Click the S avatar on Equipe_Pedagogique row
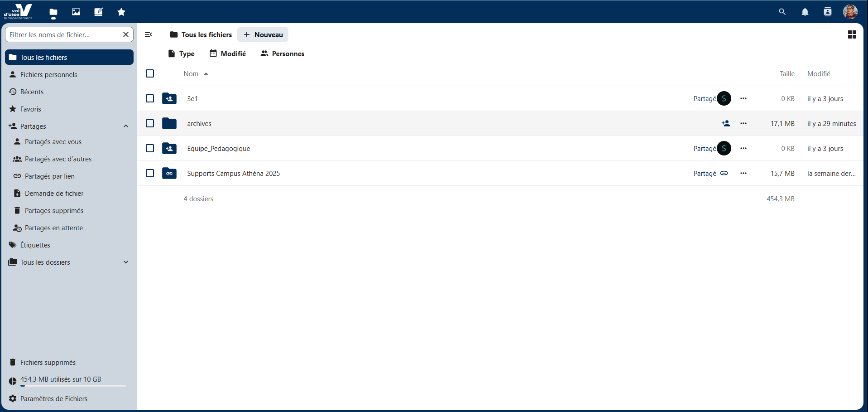Viewport: 868px width, 412px height. coord(724,148)
